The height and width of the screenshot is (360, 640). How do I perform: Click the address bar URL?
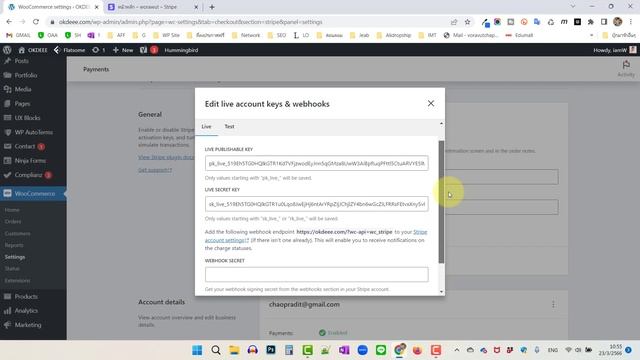[x=190, y=22]
